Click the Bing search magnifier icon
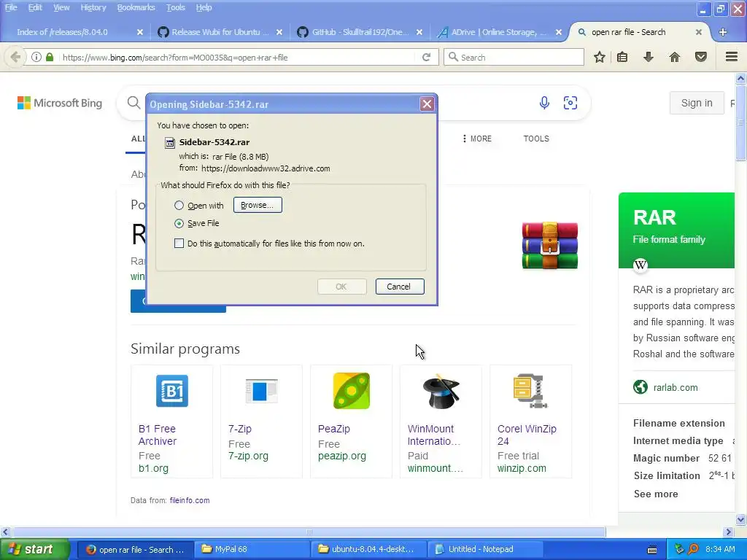The width and height of the screenshot is (747, 560). 134,102
